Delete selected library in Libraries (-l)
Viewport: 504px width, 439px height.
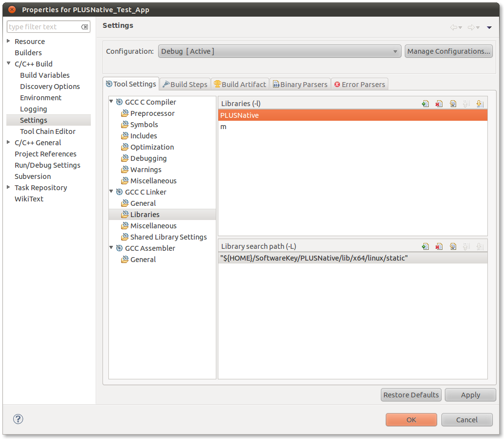439,104
